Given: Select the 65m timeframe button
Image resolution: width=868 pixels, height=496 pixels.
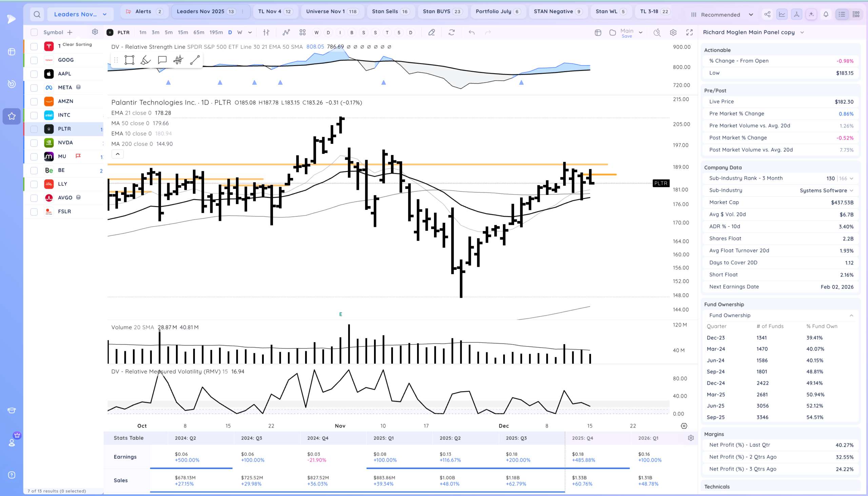Looking at the screenshot, I should pos(199,32).
